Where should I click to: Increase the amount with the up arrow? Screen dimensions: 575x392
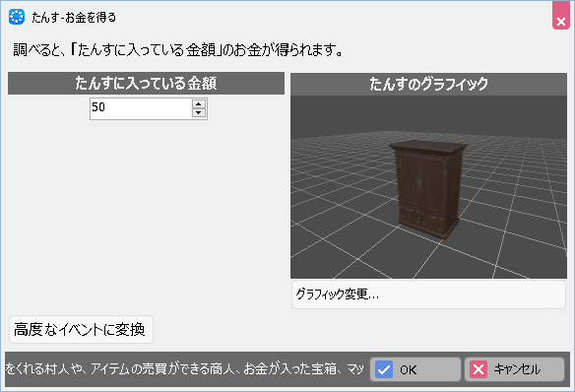(198, 103)
